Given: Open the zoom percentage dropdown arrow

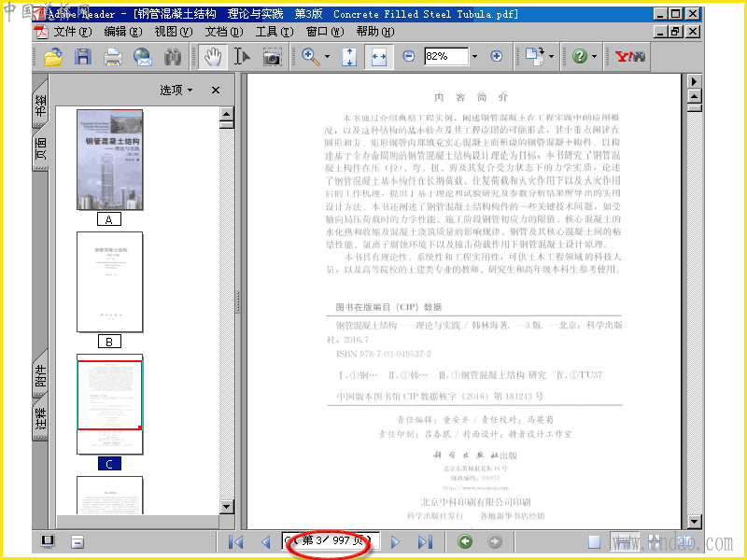Looking at the screenshot, I should [474, 57].
